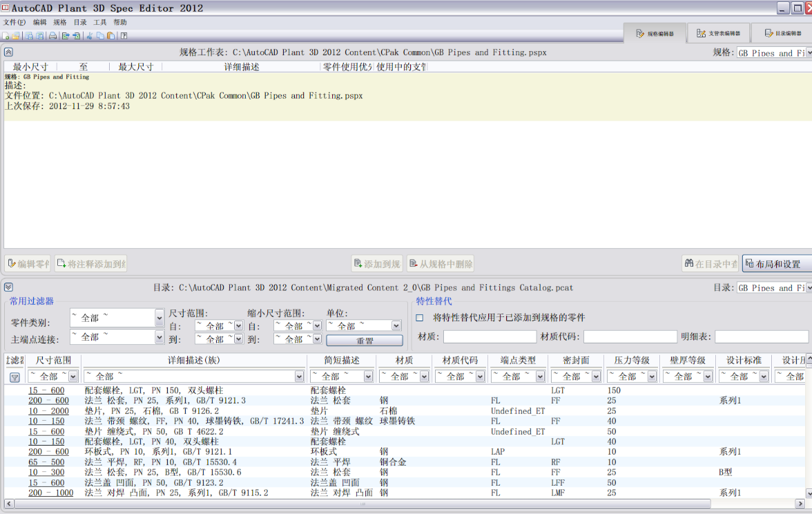Open the 文件 menu
Image resolution: width=812 pixels, height=514 pixels.
click(14, 22)
